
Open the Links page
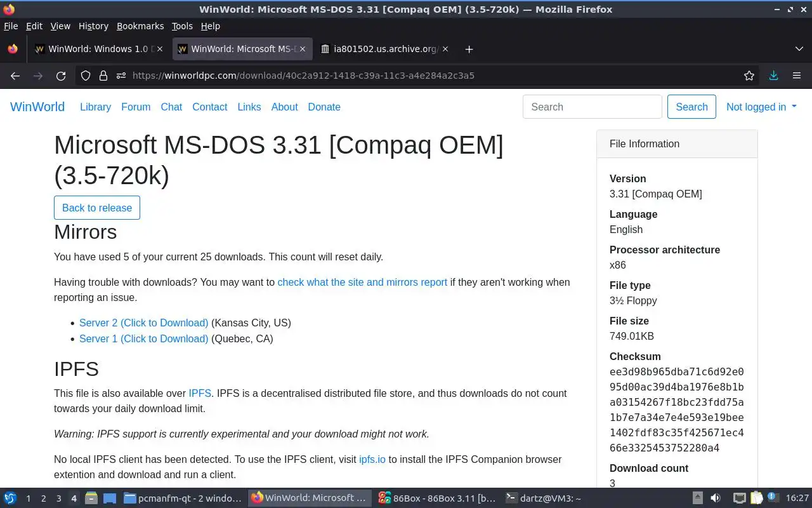coord(249,107)
